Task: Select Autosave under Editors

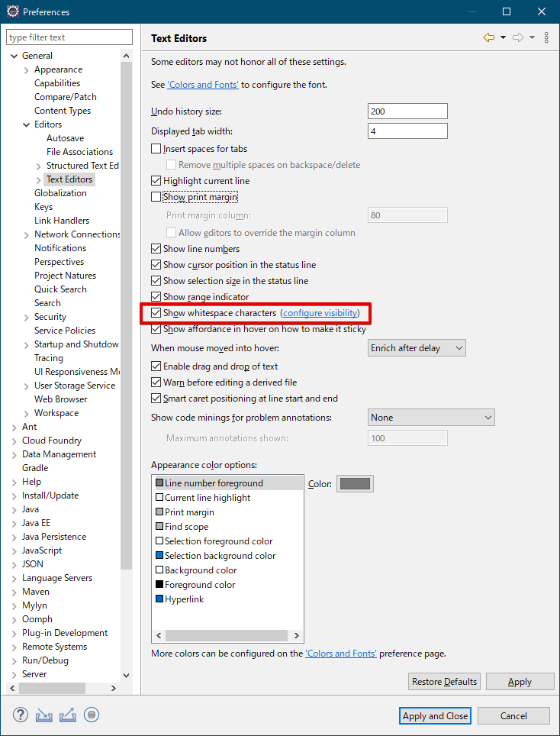Action: pos(65,138)
